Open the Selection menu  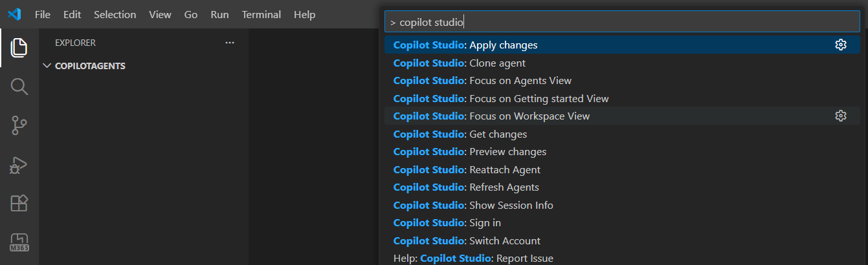[x=115, y=14]
